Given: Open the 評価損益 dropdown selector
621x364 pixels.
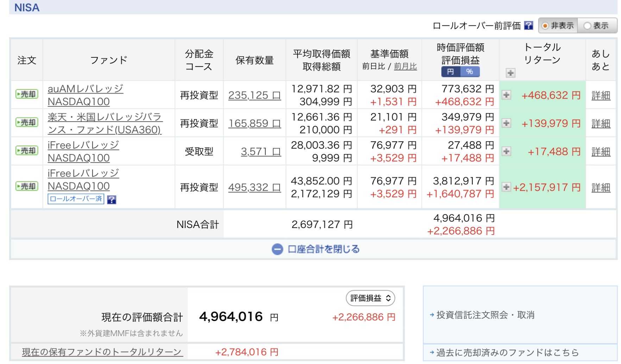Looking at the screenshot, I should (x=370, y=298).
